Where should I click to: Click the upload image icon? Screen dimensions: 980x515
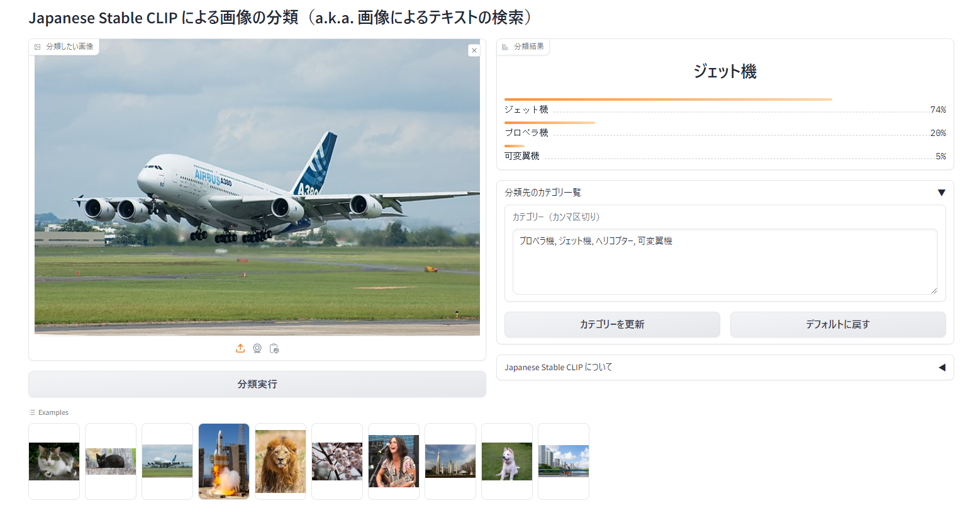click(240, 348)
